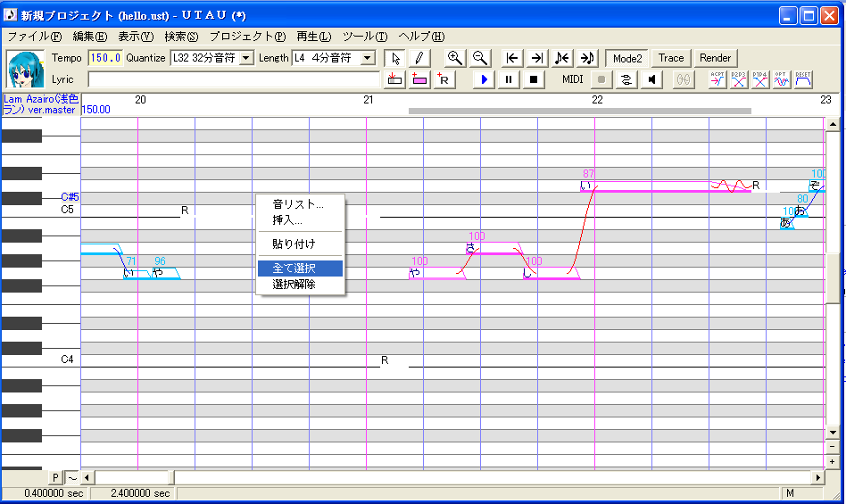The width and height of the screenshot is (846, 504).
Task: Toggle the tilde ~ button at bottom
Action: click(x=72, y=477)
